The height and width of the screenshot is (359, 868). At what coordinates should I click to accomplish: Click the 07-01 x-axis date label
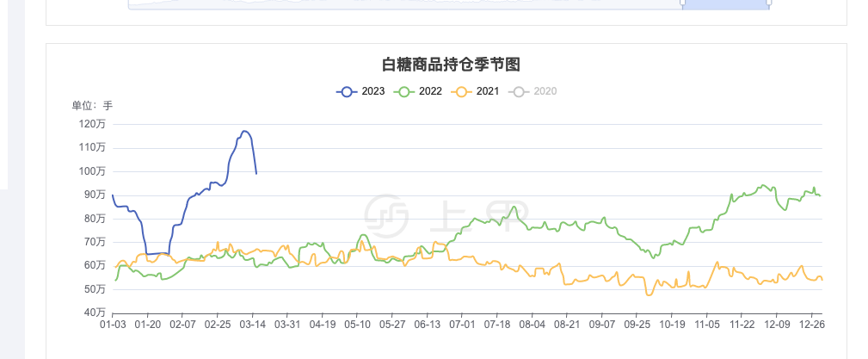pyautogui.click(x=462, y=324)
